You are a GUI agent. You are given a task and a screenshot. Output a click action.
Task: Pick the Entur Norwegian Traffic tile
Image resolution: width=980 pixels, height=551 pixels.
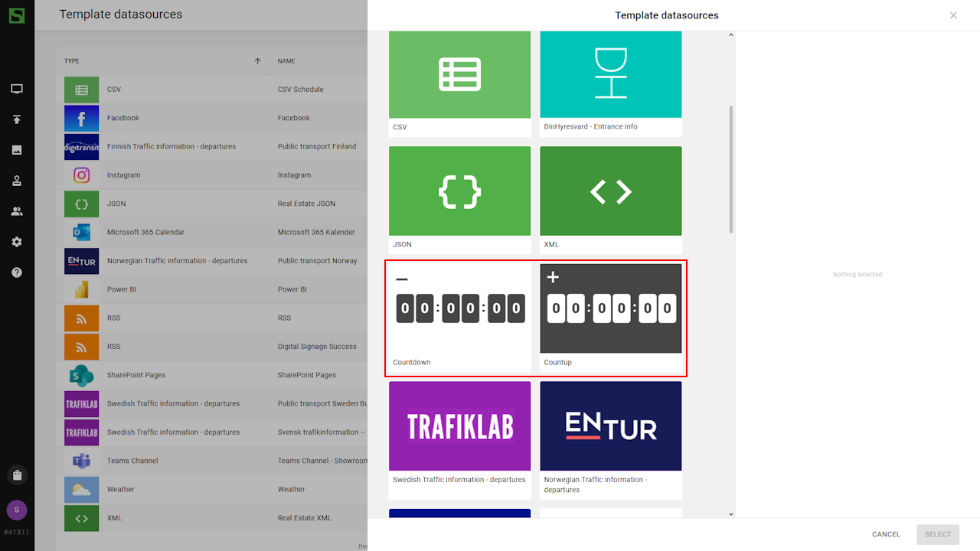(x=610, y=433)
